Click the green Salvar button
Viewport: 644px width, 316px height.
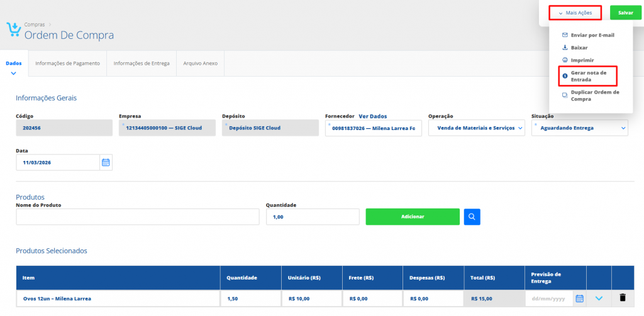pos(626,13)
